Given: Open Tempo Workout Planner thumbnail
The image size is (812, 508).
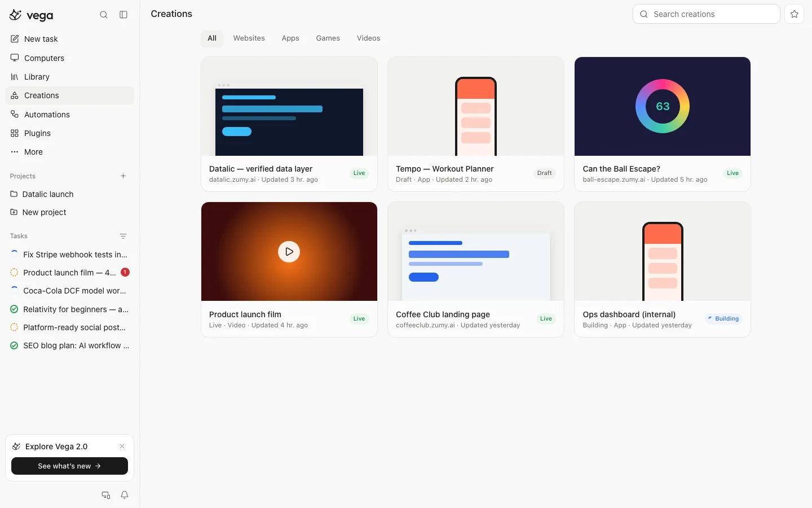Looking at the screenshot, I should point(476,106).
